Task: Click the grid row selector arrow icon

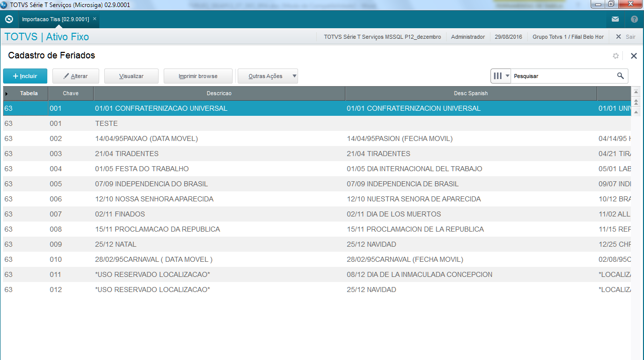Action: 7,94
